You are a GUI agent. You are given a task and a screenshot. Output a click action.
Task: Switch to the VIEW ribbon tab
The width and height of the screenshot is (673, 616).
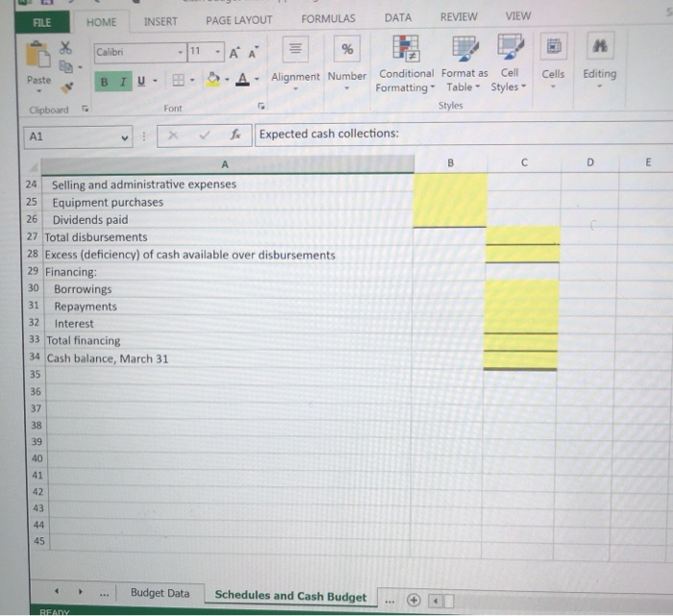pyautogui.click(x=518, y=16)
